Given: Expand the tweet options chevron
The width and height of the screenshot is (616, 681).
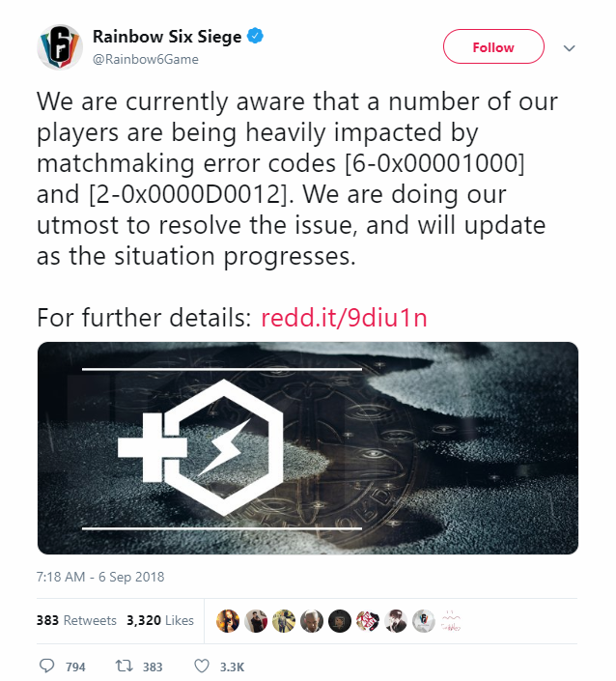Looking at the screenshot, I should pos(569,47).
